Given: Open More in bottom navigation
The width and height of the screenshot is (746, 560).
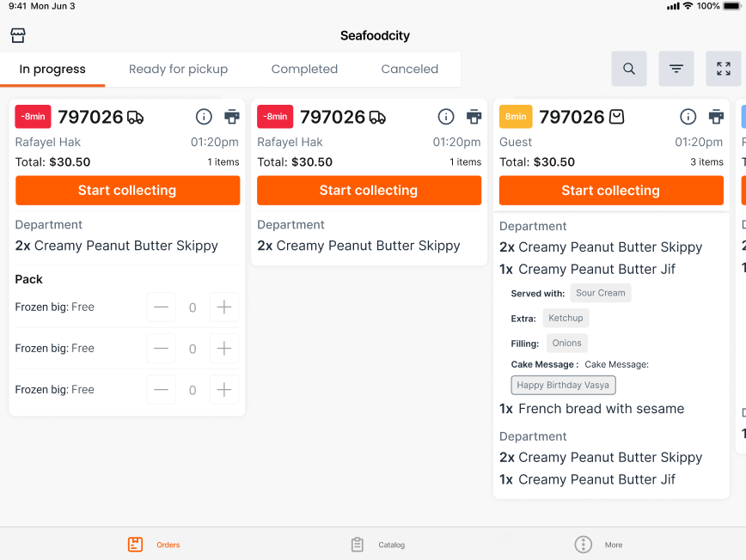Looking at the screenshot, I should tap(598, 545).
